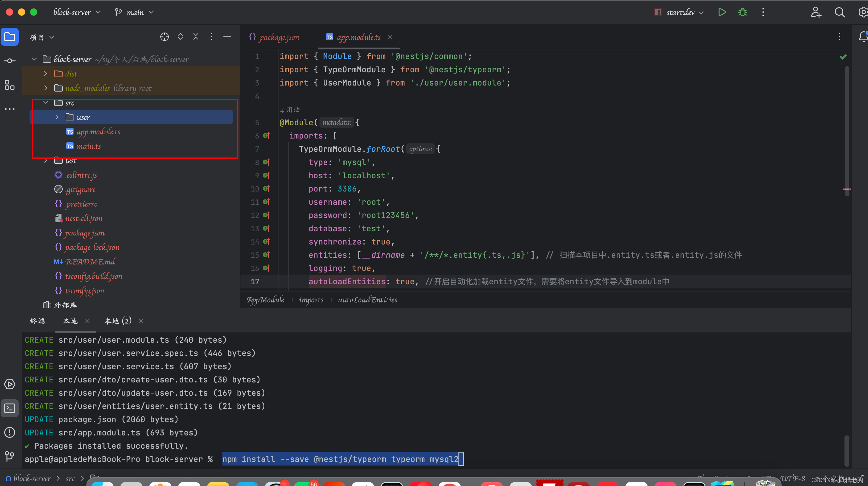Close the app.module.ts tab

coord(390,37)
